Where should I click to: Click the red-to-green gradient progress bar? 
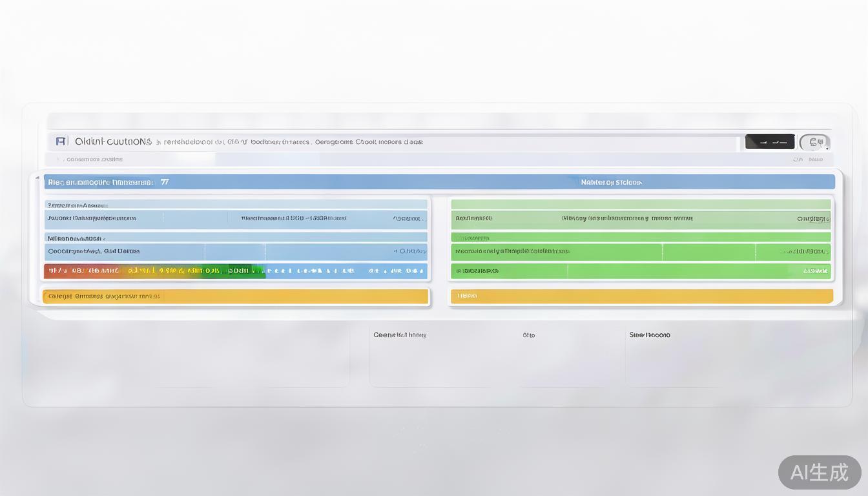[x=154, y=271]
